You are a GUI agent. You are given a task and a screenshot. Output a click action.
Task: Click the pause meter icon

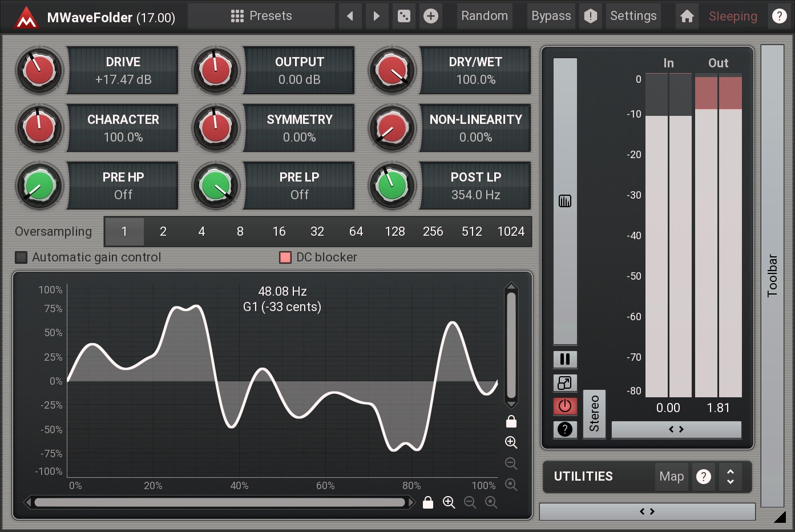point(565,359)
